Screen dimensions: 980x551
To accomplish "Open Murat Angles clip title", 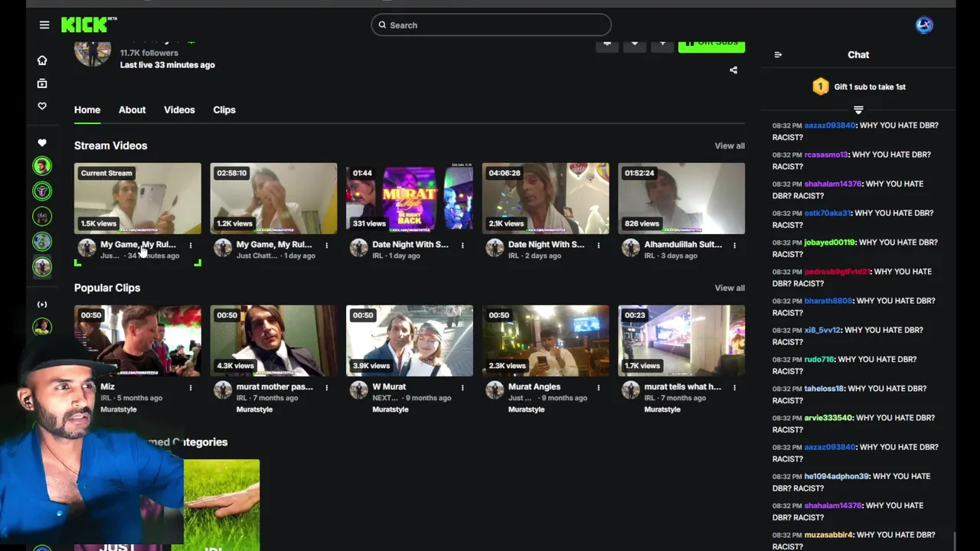I will pos(534,387).
